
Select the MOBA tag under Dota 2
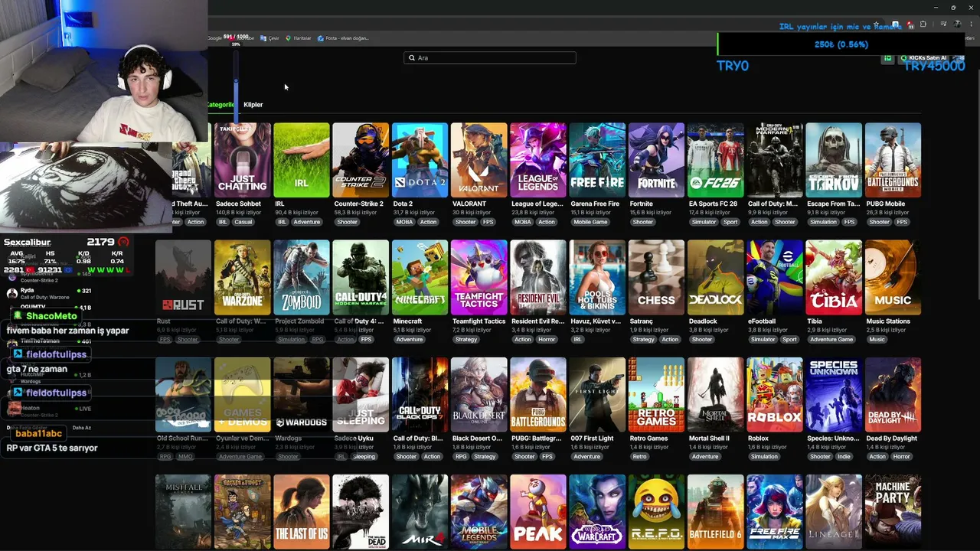[x=404, y=222]
